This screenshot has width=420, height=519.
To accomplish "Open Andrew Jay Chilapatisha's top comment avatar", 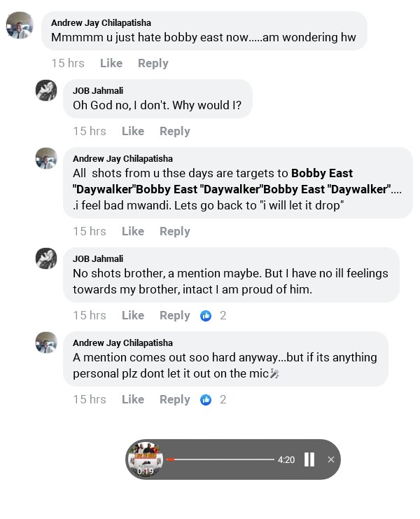I will [20, 26].
